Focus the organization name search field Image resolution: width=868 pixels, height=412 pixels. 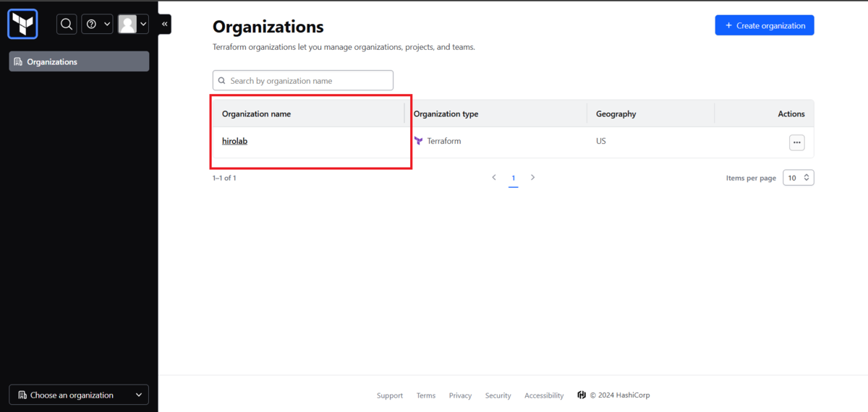[x=303, y=80]
